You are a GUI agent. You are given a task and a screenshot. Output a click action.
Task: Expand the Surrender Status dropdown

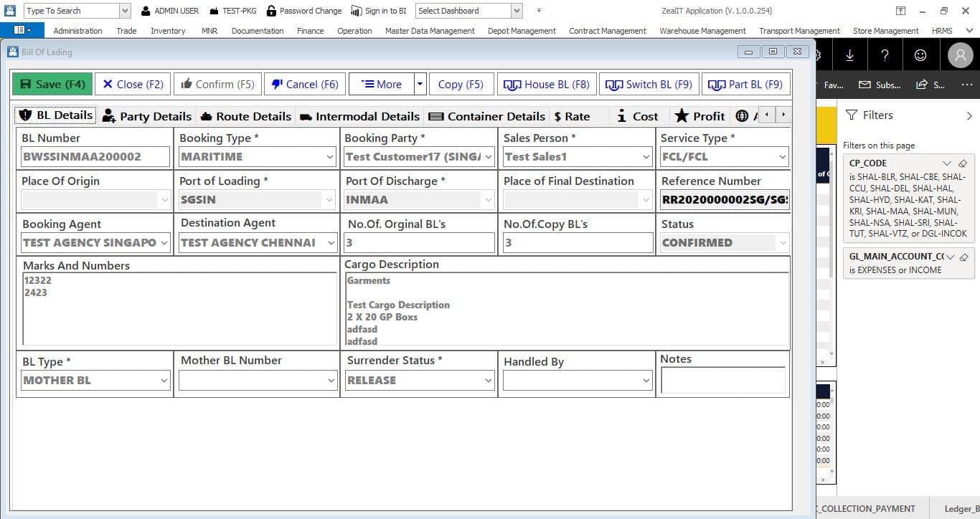tap(488, 380)
